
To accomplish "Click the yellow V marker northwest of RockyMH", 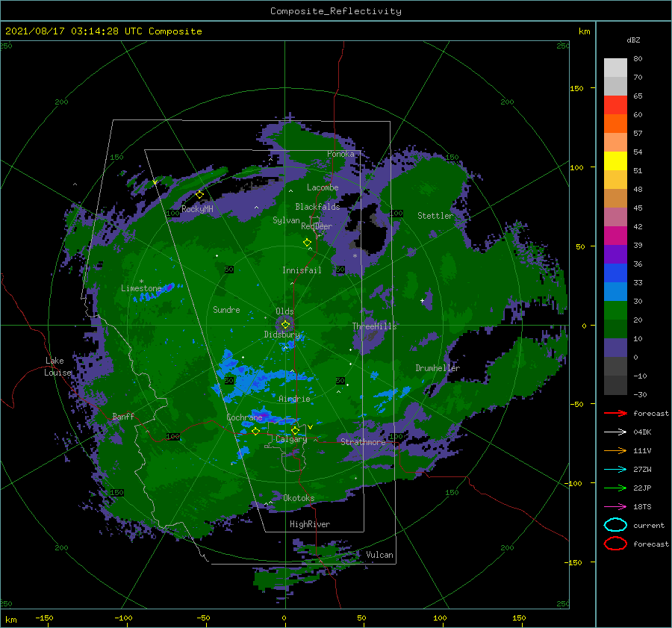I will [x=155, y=183].
